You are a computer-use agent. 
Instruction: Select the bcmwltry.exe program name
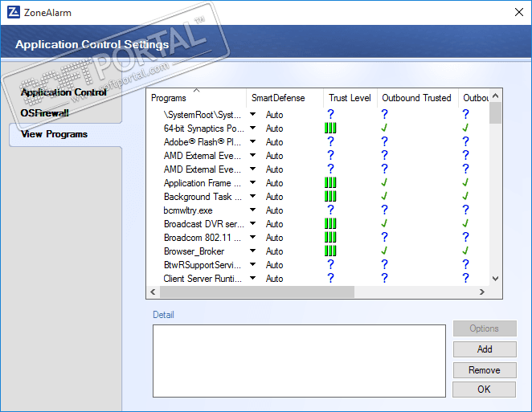tap(188, 210)
